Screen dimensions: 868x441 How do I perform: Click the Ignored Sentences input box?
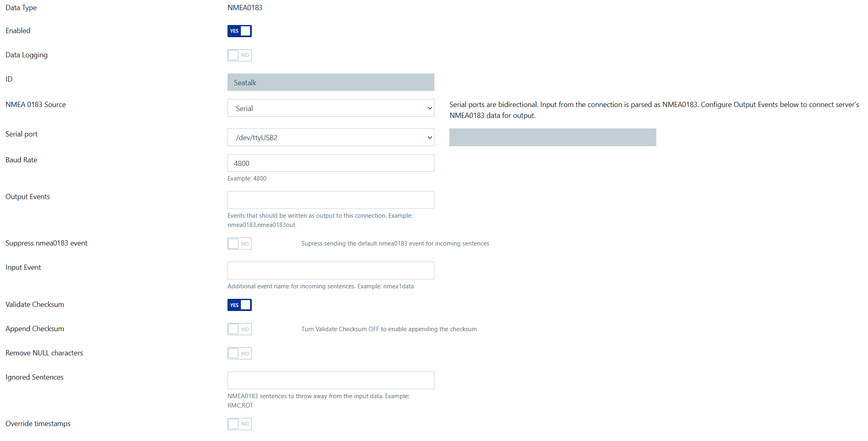331,380
